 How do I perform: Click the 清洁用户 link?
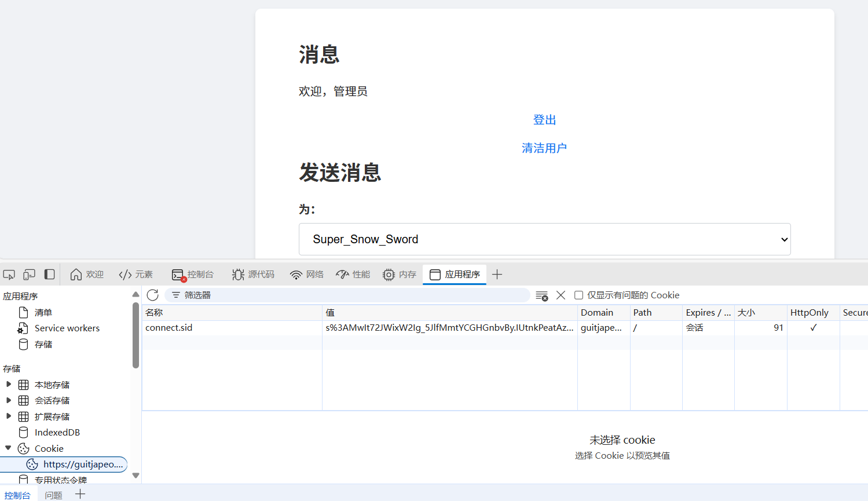544,148
